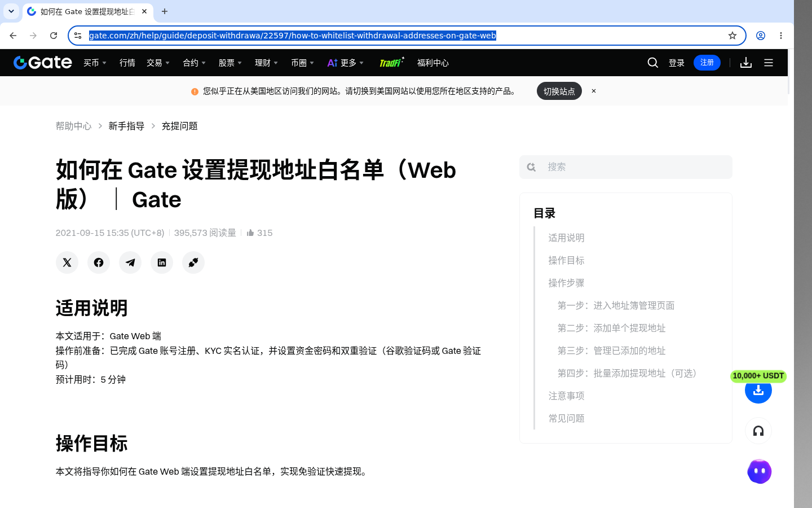This screenshot has height=508, width=812.
Task: Expand the 股票 dropdown menu
Action: coord(230,63)
